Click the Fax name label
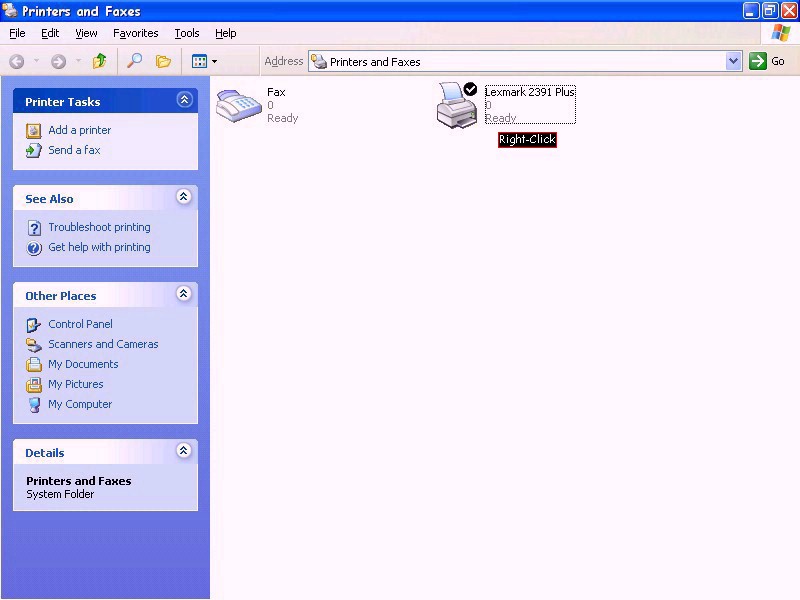The width and height of the screenshot is (800, 600). pos(276,92)
